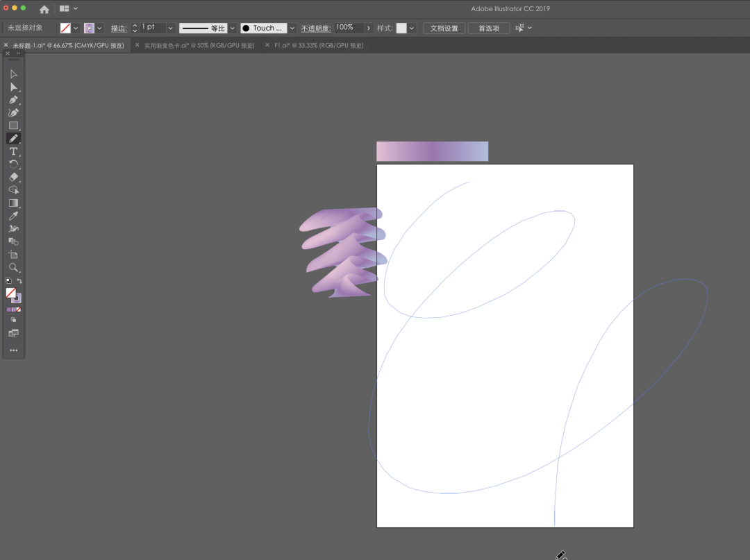This screenshot has width=750, height=560.
Task: Click the Rotate tool
Action: pos(13,164)
